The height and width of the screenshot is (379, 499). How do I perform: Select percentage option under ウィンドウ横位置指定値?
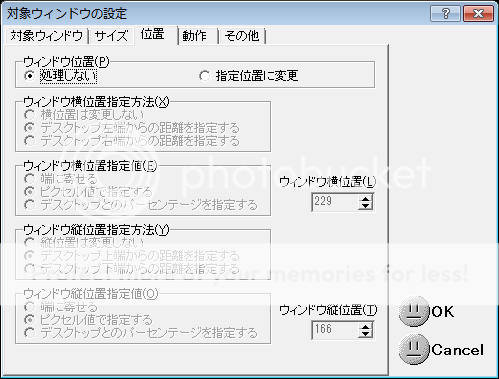pos(141,205)
